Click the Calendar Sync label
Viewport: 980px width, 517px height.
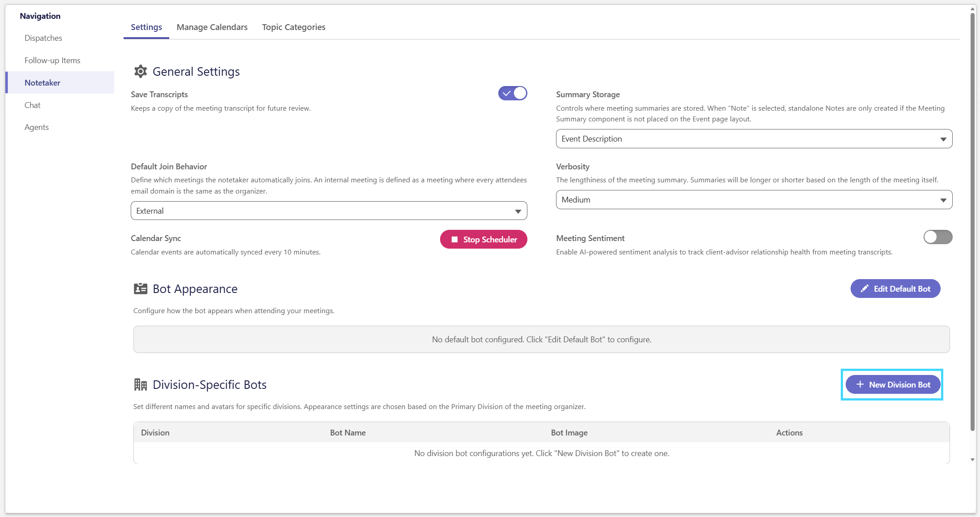pos(156,238)
